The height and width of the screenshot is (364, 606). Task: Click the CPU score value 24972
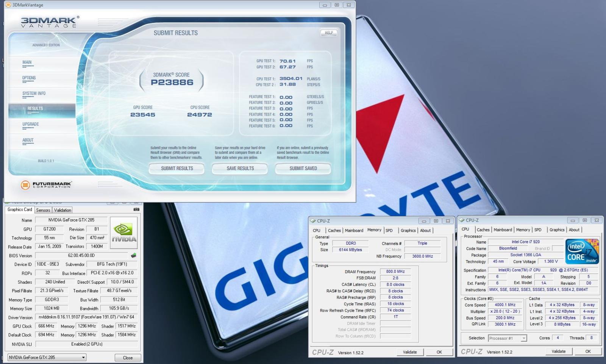point(200,114)
